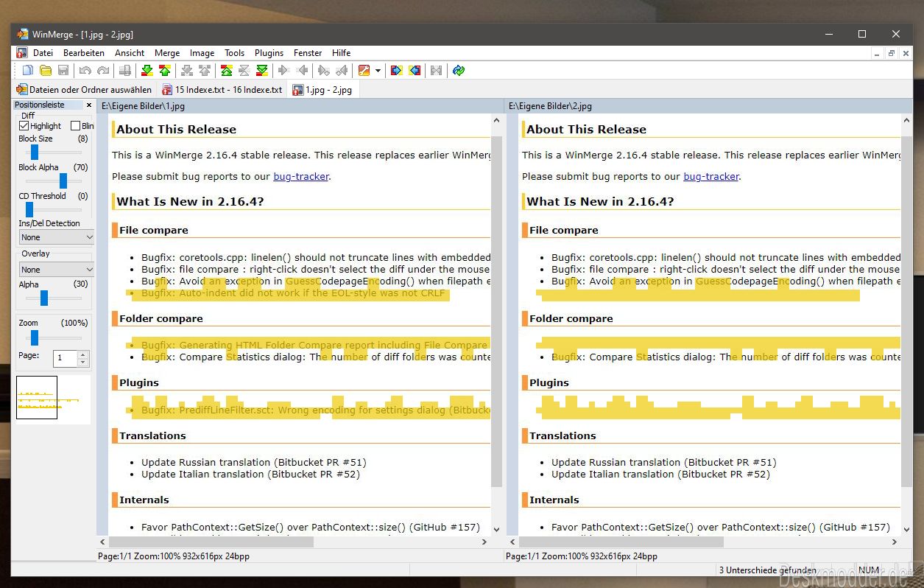924x588 pixels.
Task: Open the Plugins menu
Action: (269, 53)
